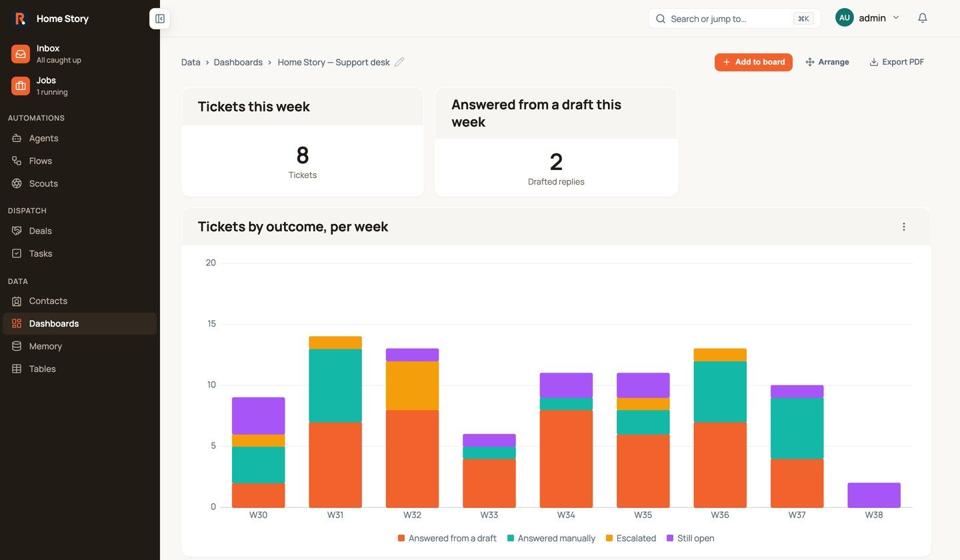Edit dashboard name with pencil icon
960x560 pixels.
coord(399,62)
